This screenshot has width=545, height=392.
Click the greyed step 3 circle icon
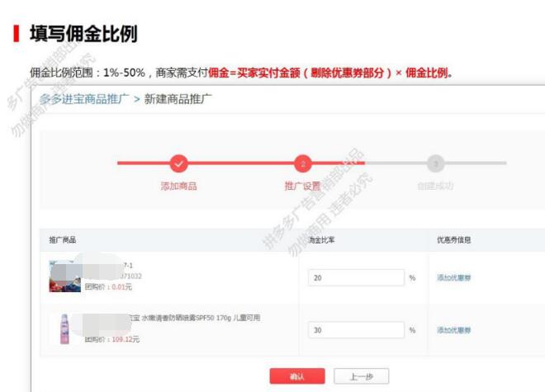[x=437, y=163]
